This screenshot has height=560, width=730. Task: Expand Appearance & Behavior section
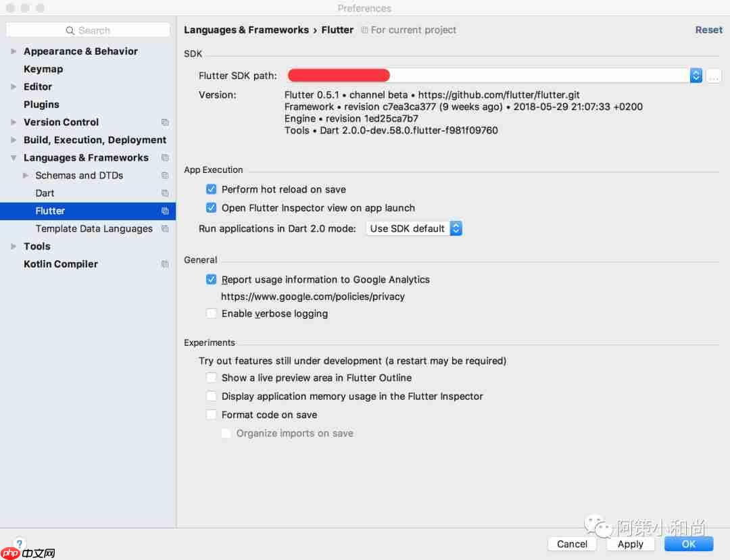point(14,51)
